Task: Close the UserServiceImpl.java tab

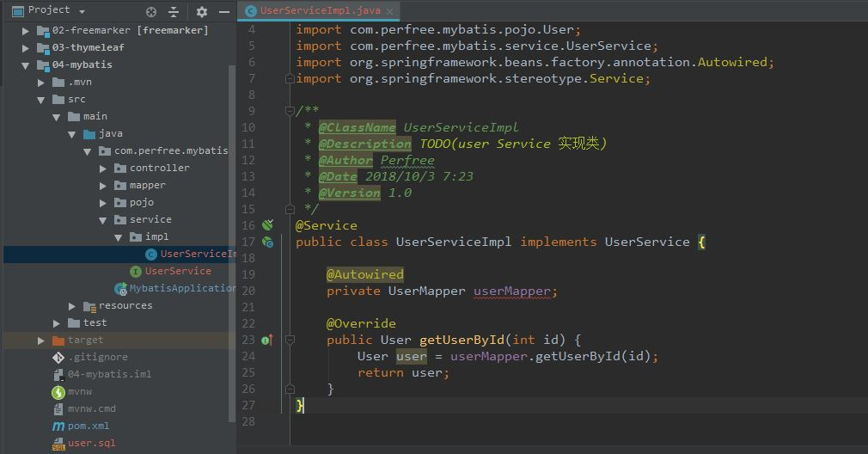Action: [390, 11]
